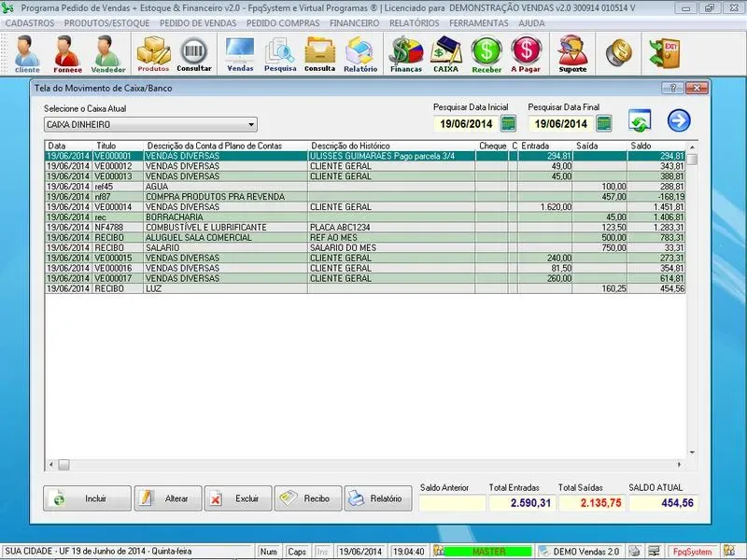The width and height of the screenshot is (747, 560).
Task: Open the Suporte toolbar icon
Action: click(572, 53)
